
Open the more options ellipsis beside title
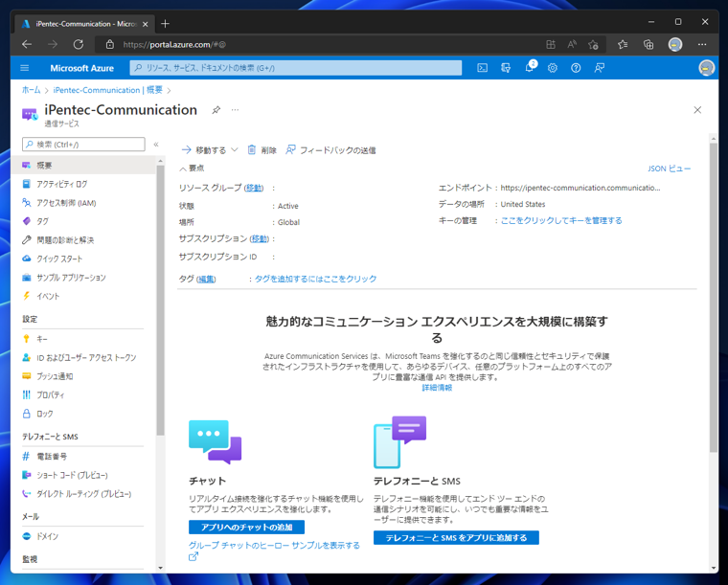click(236, 110)
